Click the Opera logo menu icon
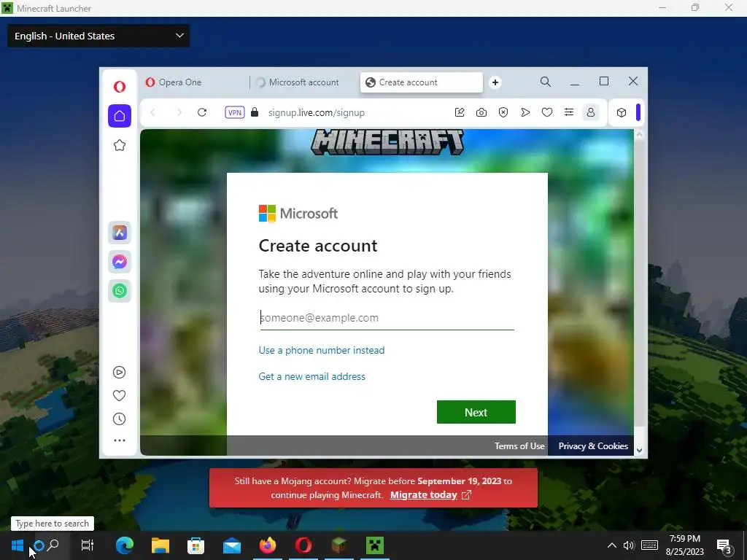Screen dimensions: 747x560 (x=120, y=86)
